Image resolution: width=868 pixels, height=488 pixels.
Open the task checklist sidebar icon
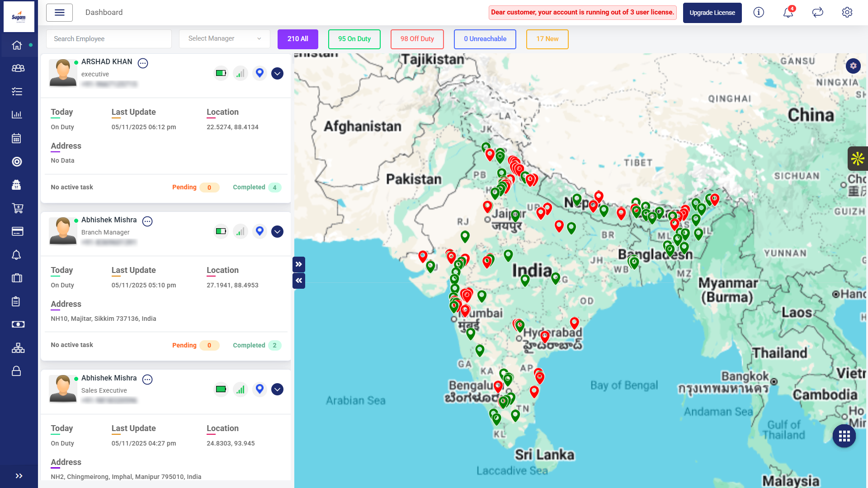(17, 92)
